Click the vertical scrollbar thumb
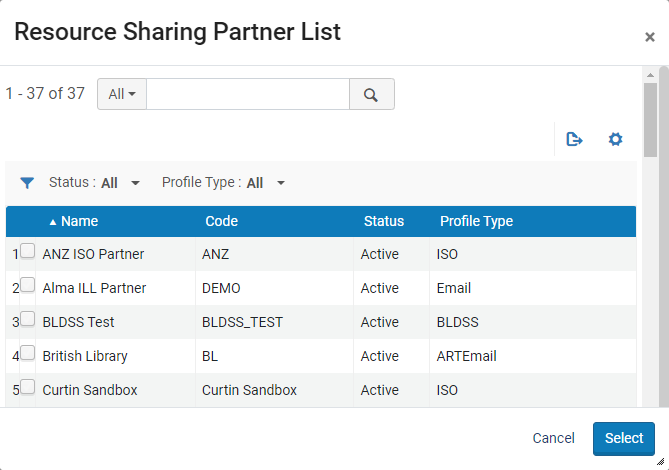 click(650, 120)
